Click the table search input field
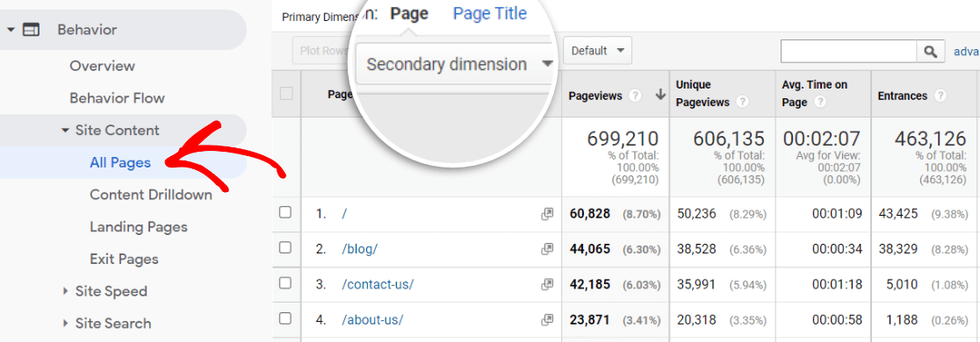The height and width of the screenshot is (342, 980). coord(849,51)
